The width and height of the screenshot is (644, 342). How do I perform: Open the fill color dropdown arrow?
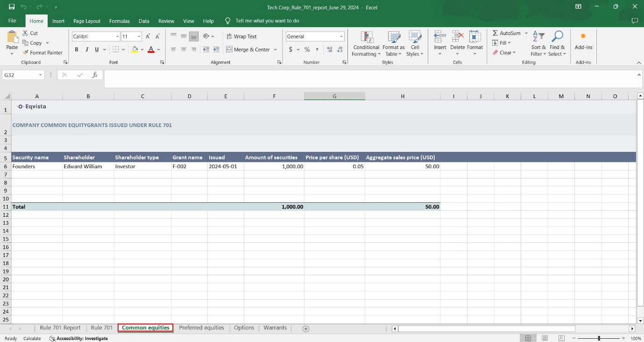tap(142, 50)
